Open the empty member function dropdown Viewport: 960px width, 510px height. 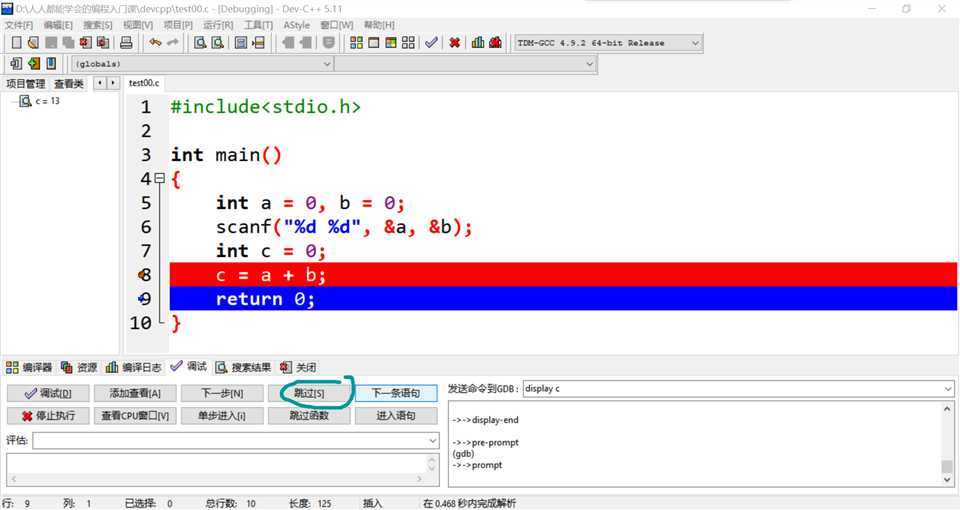590,64
